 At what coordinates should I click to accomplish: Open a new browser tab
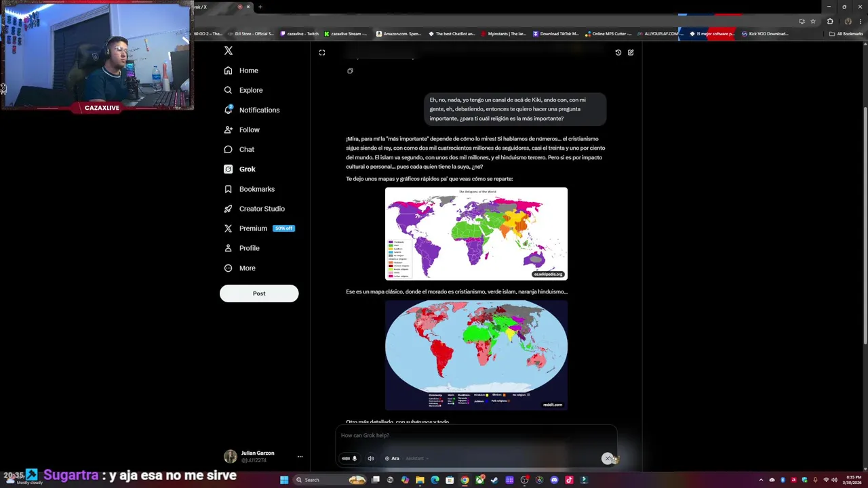click(260, 7)
